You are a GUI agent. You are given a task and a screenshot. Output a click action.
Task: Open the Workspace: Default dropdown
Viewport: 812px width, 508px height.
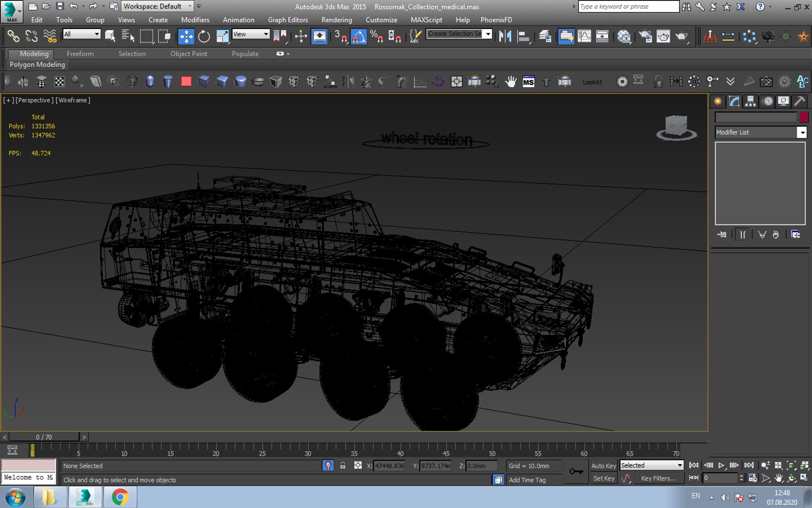tap(157, 6)
